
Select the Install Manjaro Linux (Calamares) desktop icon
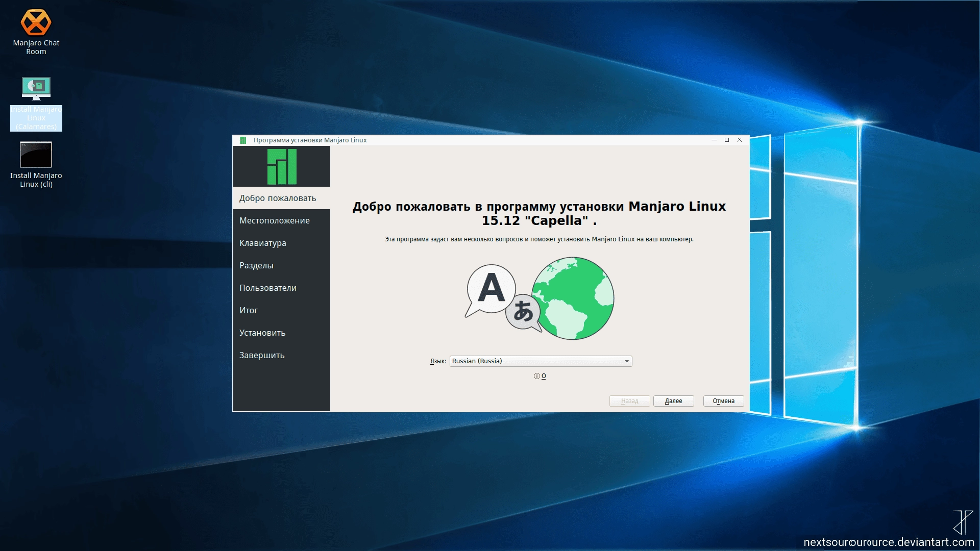(x=36, y=104)
